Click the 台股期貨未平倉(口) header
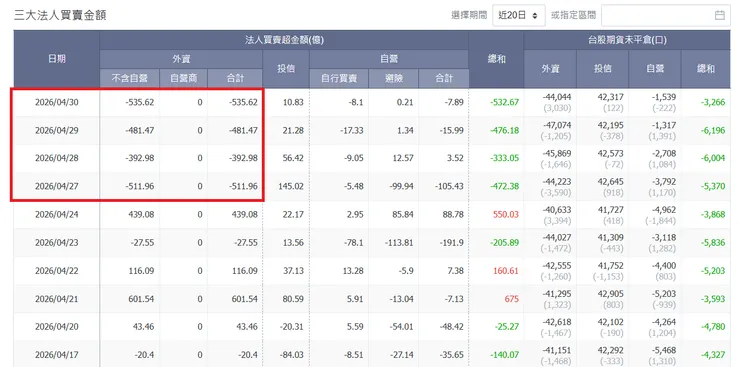This screenshot has height=367, width=740. tap(627, 40)
